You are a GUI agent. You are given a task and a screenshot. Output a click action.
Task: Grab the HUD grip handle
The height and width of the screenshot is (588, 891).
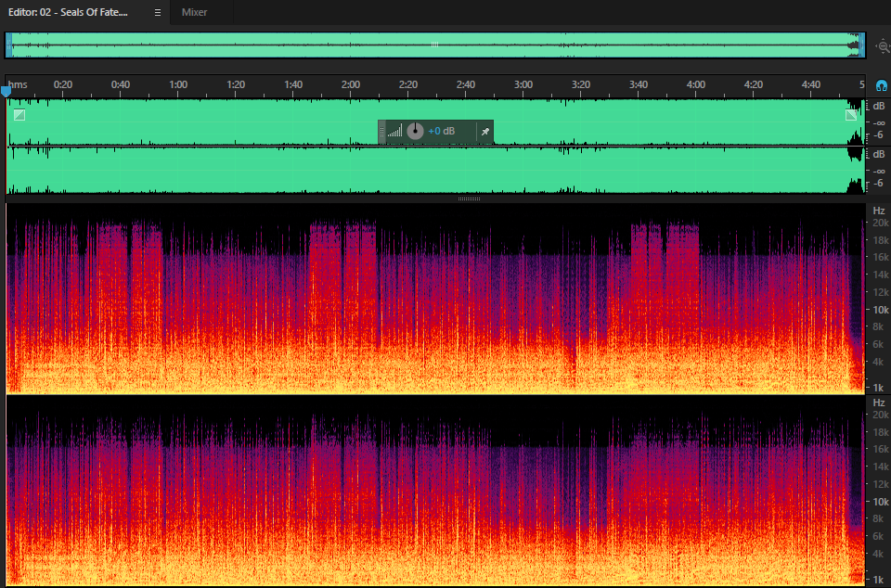point(381,132)
